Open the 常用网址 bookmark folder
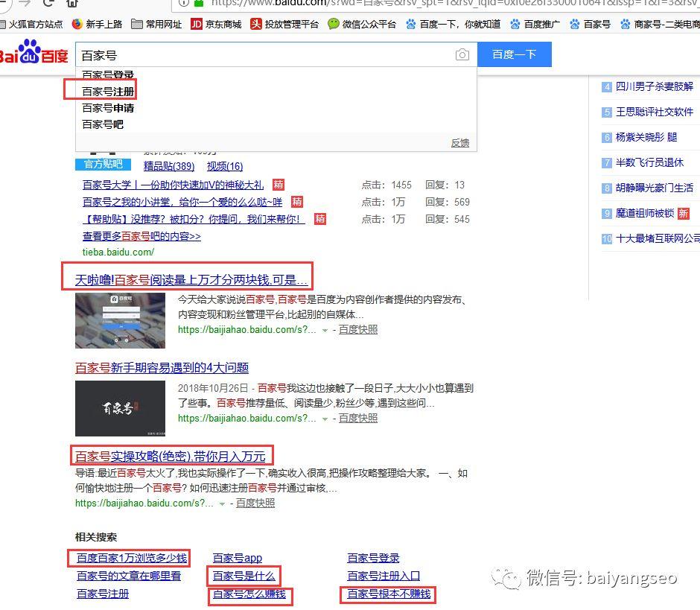 156,24
